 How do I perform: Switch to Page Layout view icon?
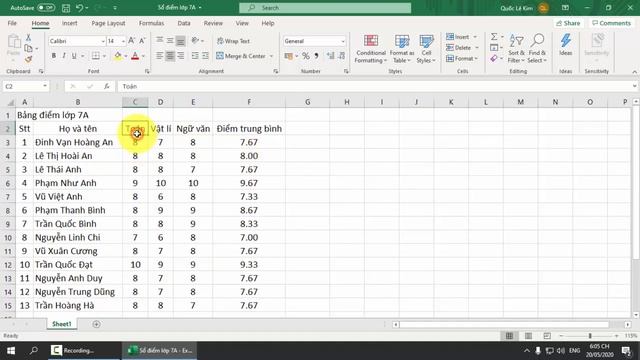pos(528,336)
